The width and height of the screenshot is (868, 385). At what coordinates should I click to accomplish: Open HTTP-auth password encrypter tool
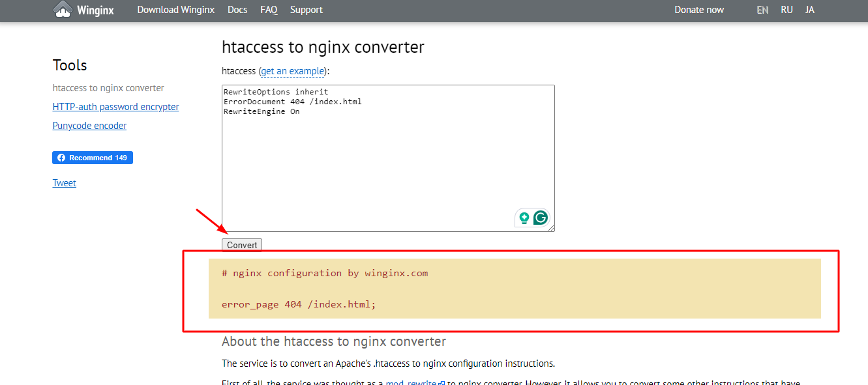coord(115,107)
